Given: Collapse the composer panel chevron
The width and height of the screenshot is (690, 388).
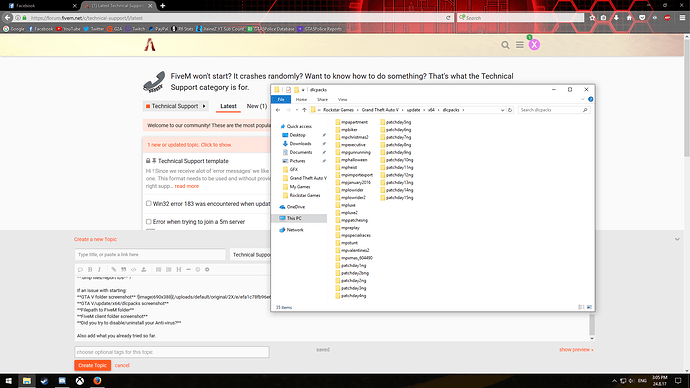Looking at the screenshot, I should point(677,239).
